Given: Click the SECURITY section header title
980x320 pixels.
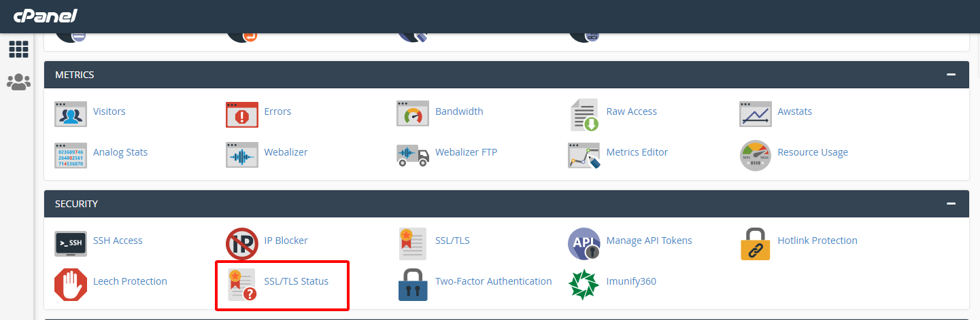Looking at the screenshot, I should tap(77, 204).
